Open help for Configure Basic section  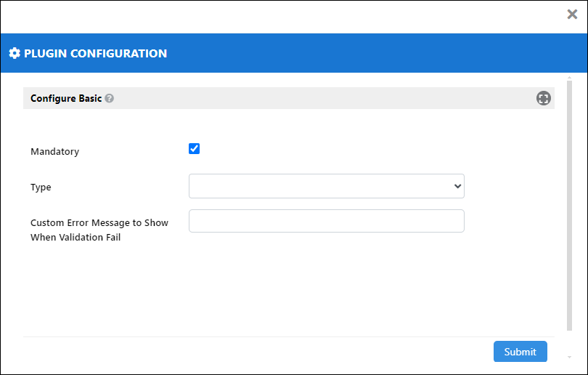(x=109, y=98)
